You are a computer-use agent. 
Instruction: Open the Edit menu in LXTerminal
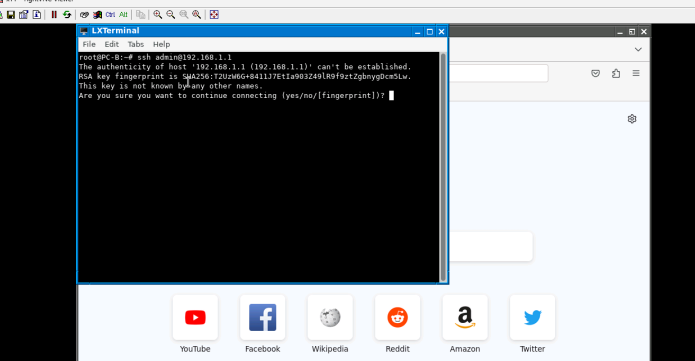click(111, 44)
